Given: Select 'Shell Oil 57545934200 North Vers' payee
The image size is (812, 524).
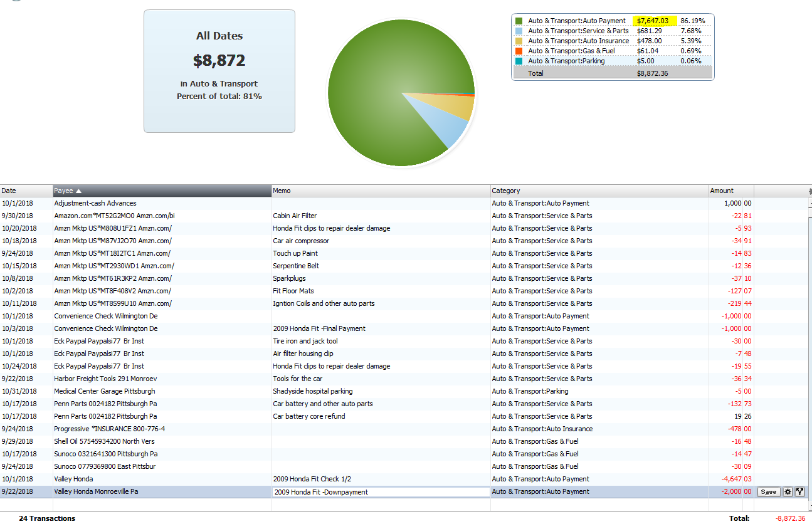Looking at the screenshot, I should tap(162, 441).
